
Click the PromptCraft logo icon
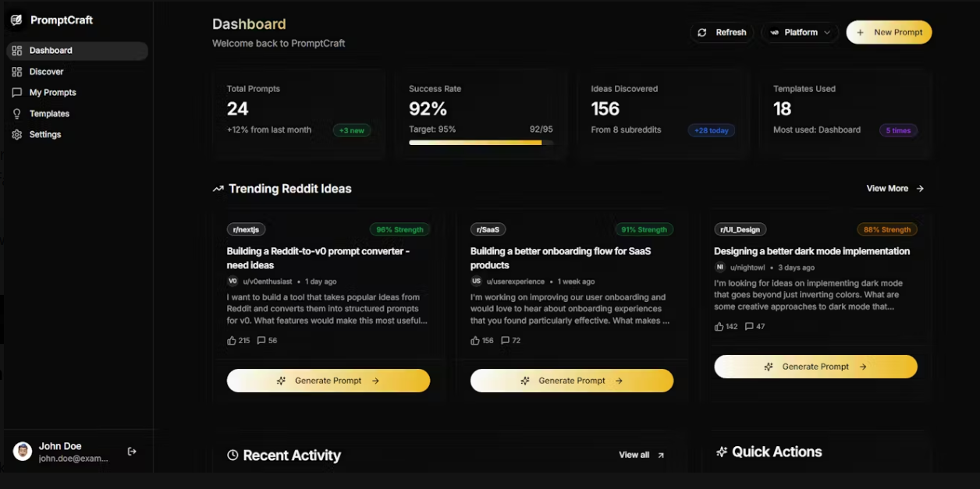pos(16,20)
